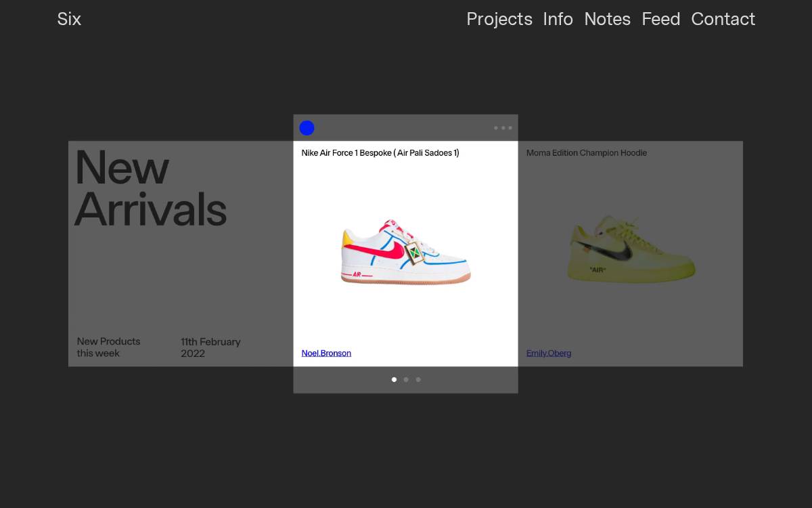Open the Emily.Oberg profile link
Screen dimensions: 812x508
[549, 353]
